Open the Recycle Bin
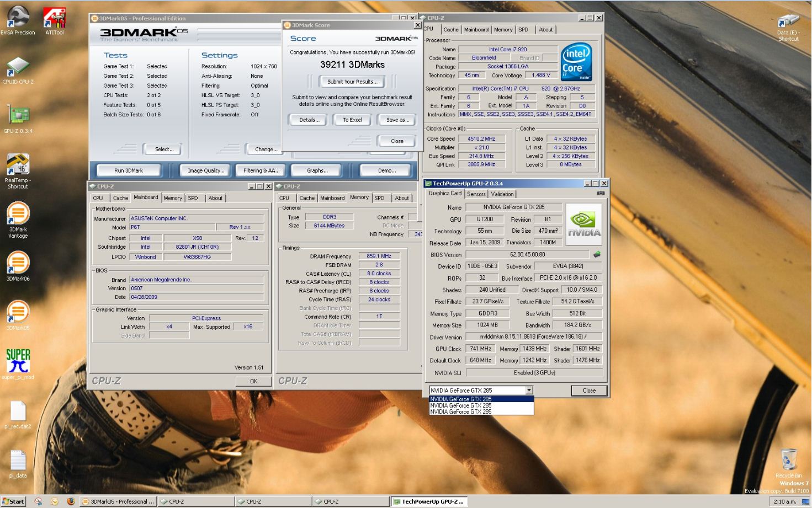Screen dimensions: 812x508 [788, 462]
